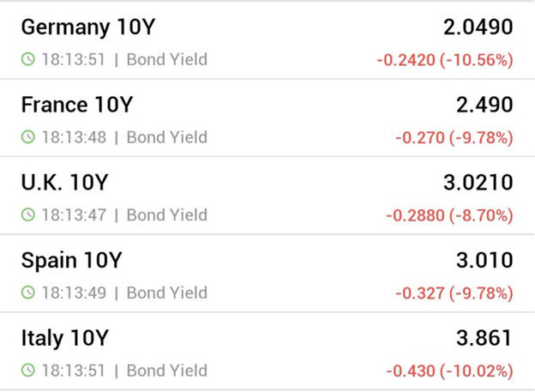Image resolution: width=535 pixels, height=392 pixels.
Task: Click the clock icon under Germany 10Y
Action: tap(28, 60)
